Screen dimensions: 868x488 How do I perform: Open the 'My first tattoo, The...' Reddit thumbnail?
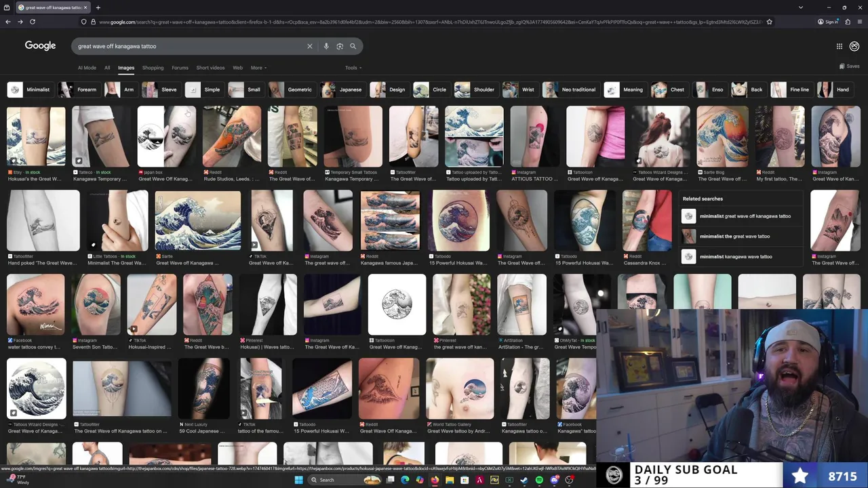click(780, 136)
